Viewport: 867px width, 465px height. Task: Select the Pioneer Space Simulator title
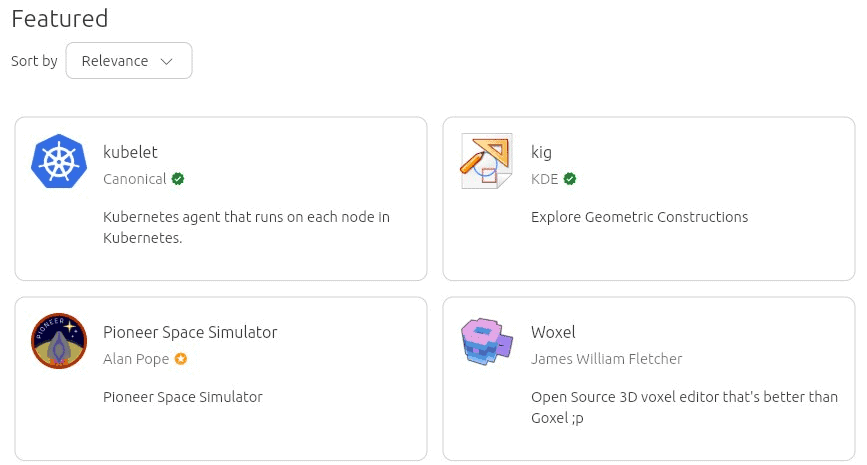[x=190, y=332]
